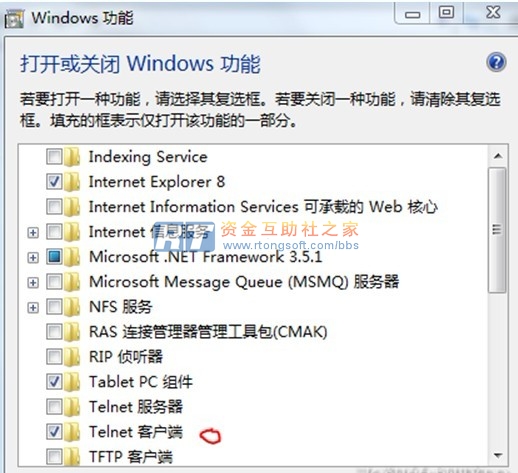The image size is (518, 473).
Task: Click the Indexing Service folder icon
Action: 72,157
